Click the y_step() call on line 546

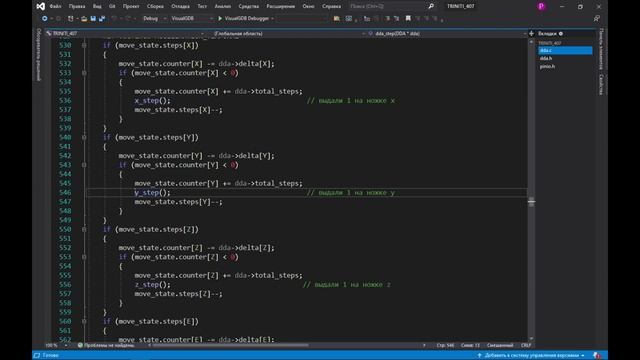coord(152,193)
